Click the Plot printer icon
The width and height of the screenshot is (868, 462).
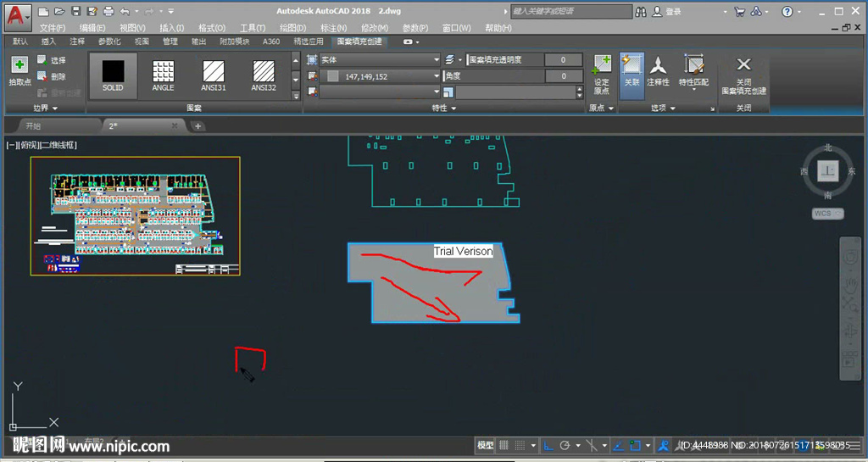coord(108,11)
